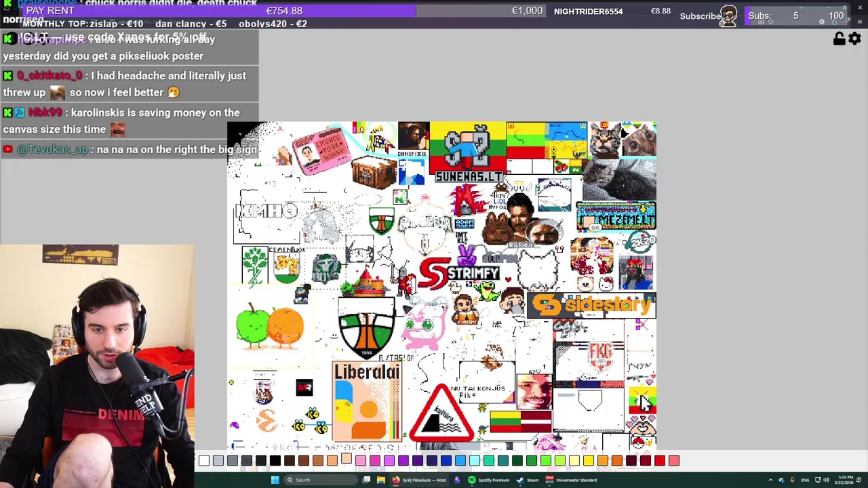This screenshot has width=868, height=488.
Task: Click the green apple pixel art
Action: click(x=252, y=325)
